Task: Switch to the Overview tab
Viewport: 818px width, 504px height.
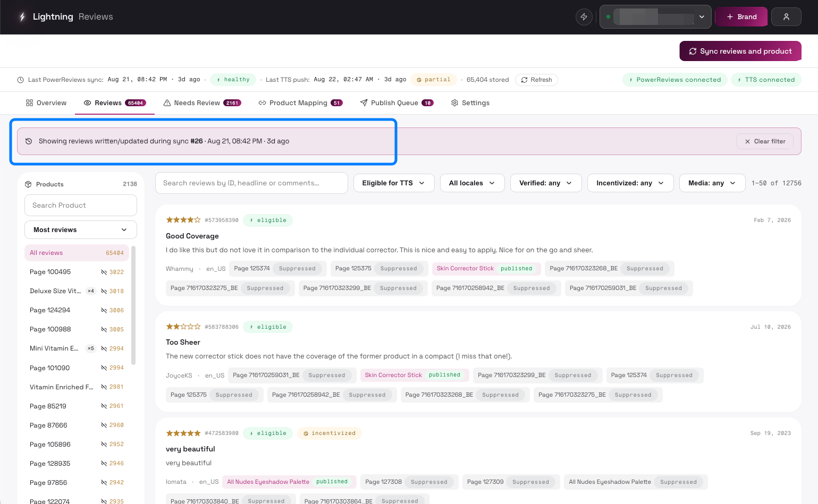Action: pos(46,103)
